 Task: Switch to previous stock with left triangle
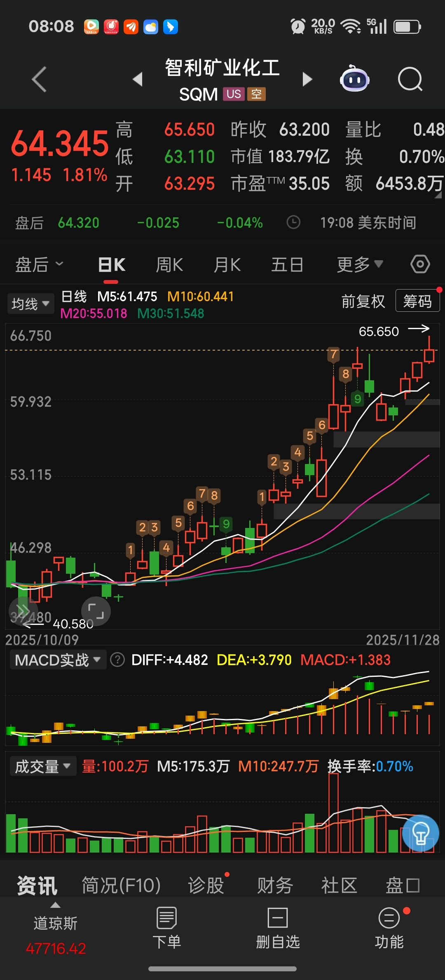[x=138, y=79]
